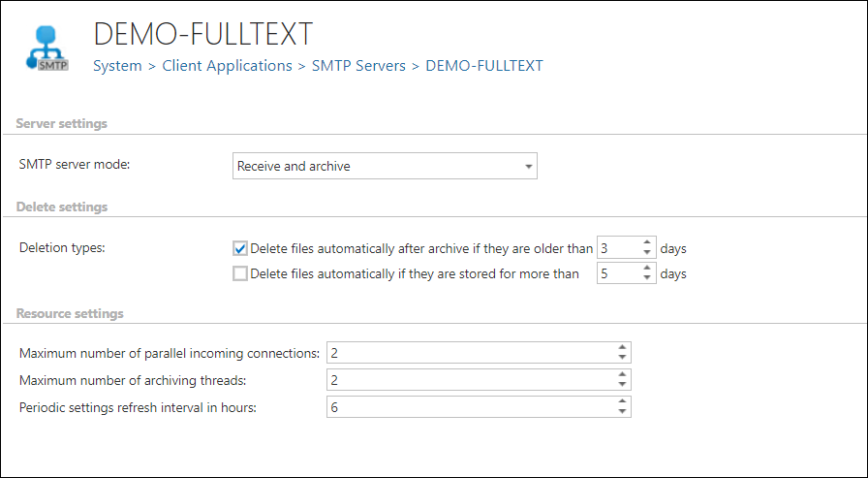The width and height of the screenshot is (868, 478).
Task: Go to System breadcrumb link
Action: coord(117,66)
